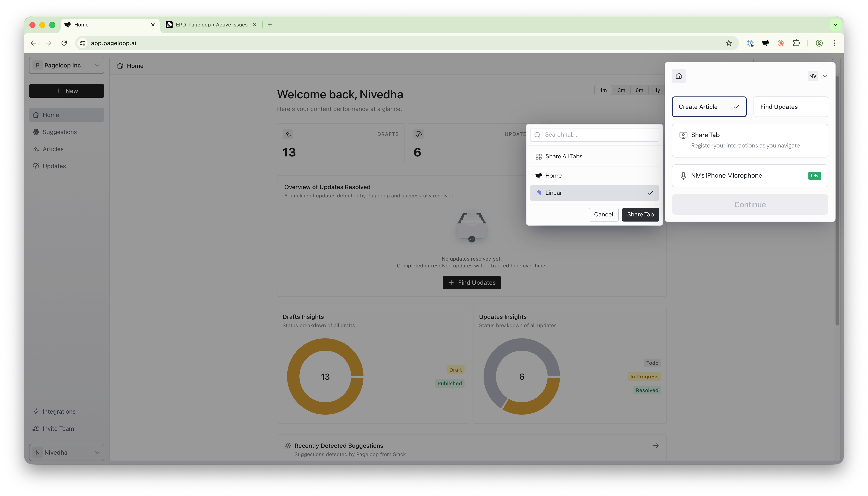Screen dimensions: 868x496
Task: Open the Chrome three-dot menu
Action: tap(834, 43)
